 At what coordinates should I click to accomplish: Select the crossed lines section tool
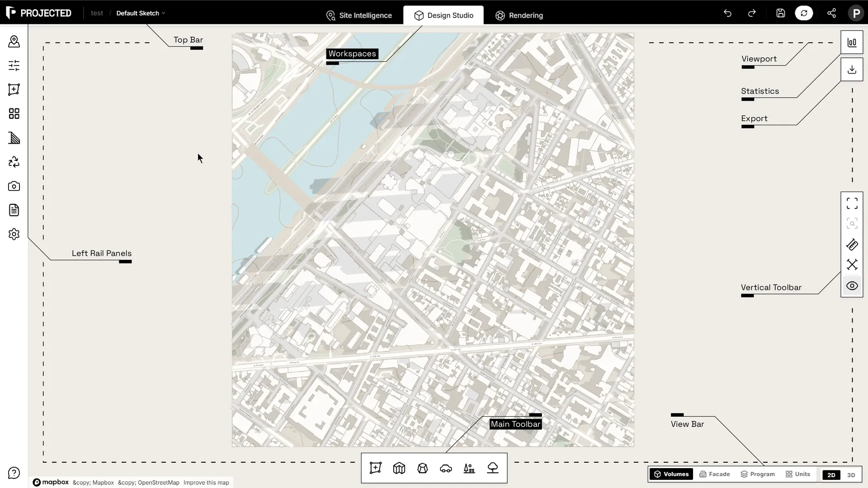pos(852,265)
